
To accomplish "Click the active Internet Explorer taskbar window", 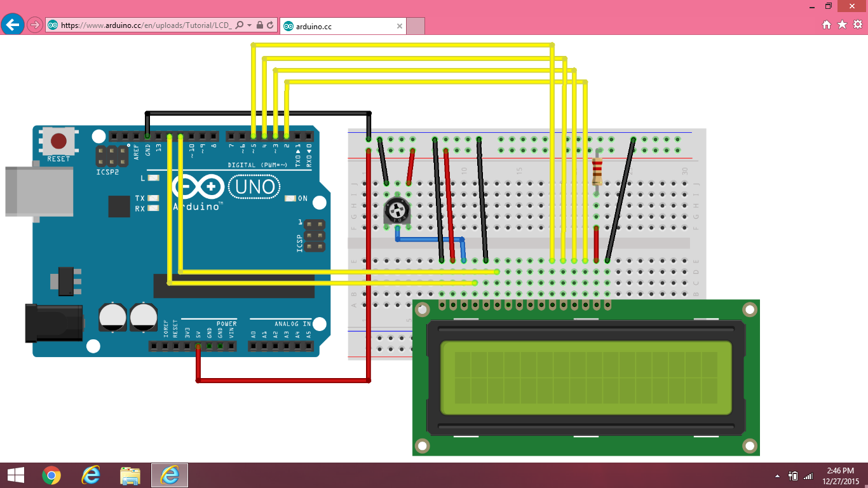I will point(169,475).
